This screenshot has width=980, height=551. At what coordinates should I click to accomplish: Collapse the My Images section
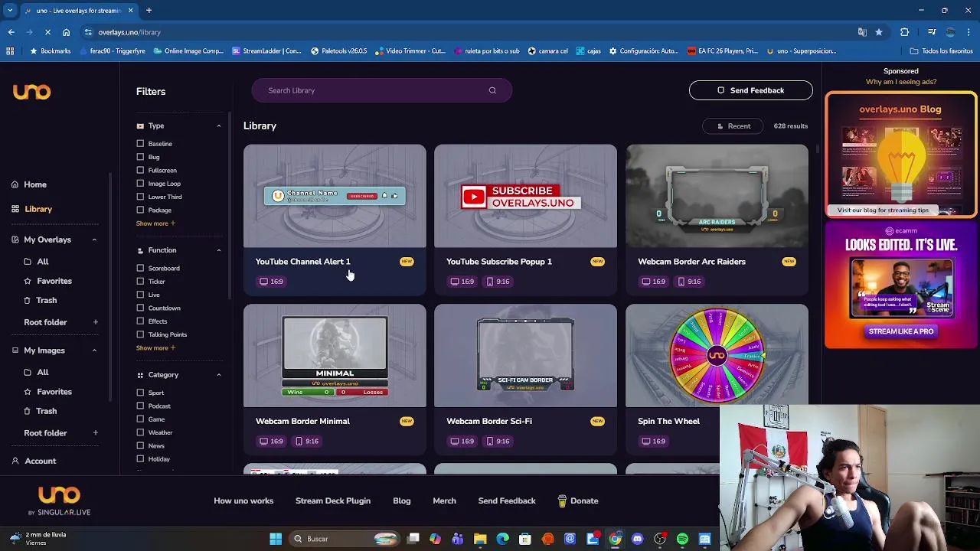(x=94, y=350)
